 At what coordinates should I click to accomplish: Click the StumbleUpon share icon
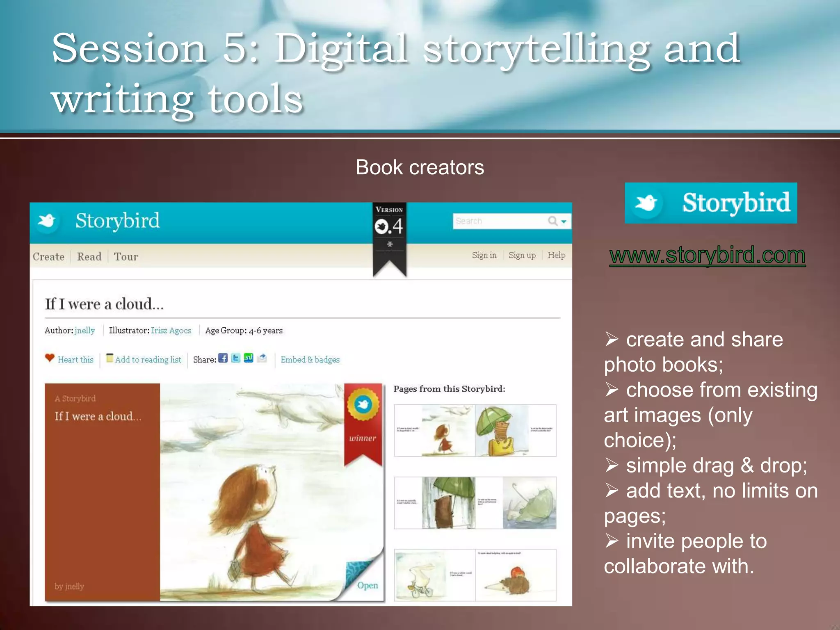click(x=249, y=358)
